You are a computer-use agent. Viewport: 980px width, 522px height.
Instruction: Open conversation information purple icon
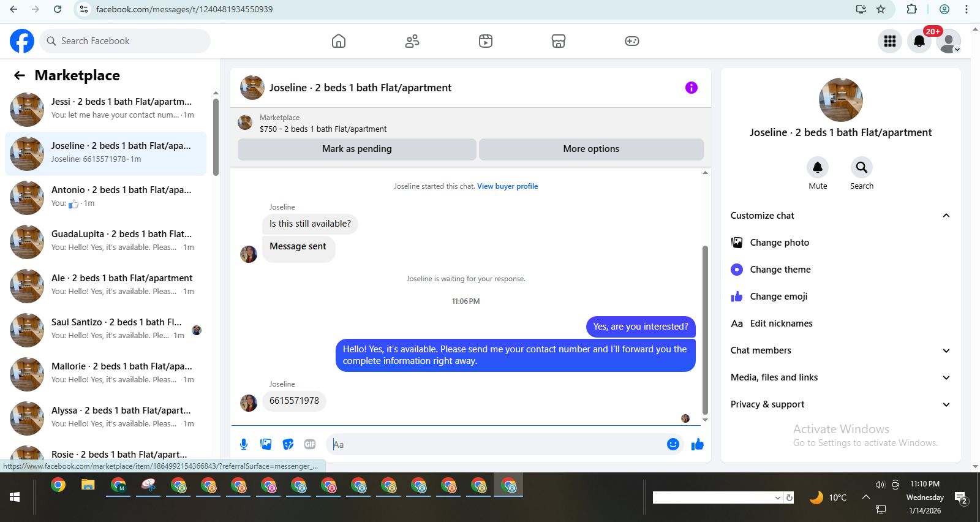[x=692, y=88]
